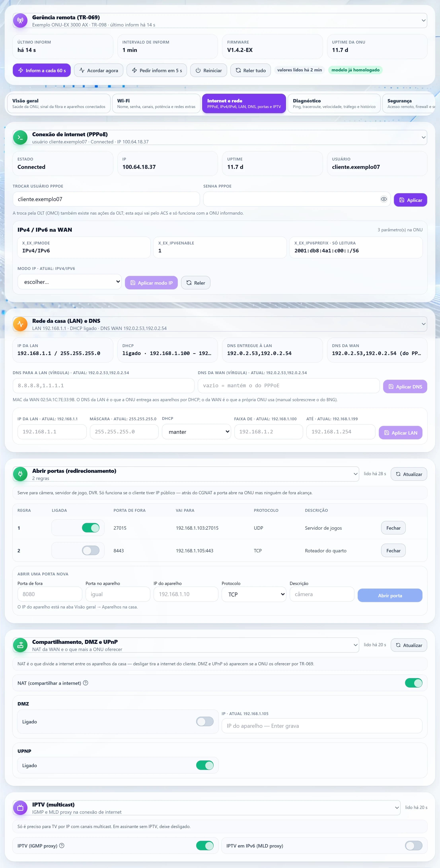
Task: Click the Reiniciar power button
Action: tap(208, 70)
